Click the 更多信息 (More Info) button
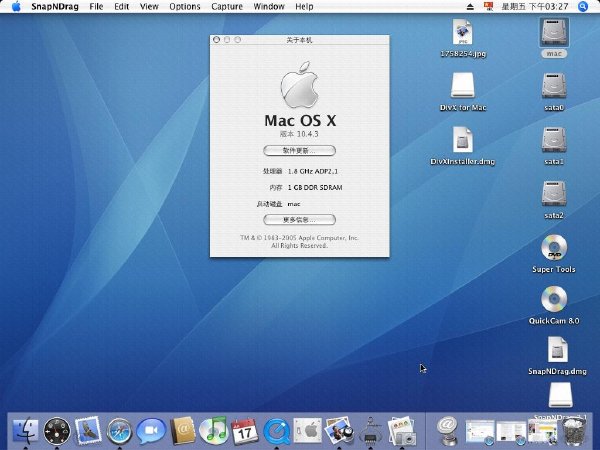 point(299,220)
